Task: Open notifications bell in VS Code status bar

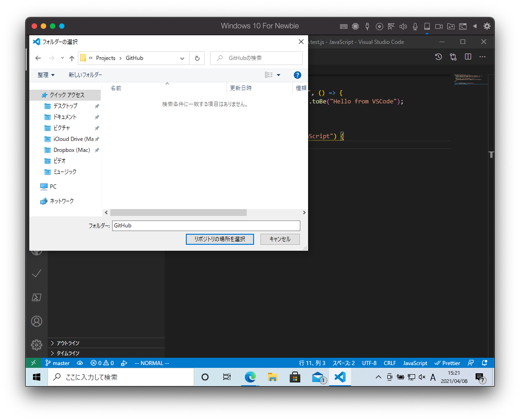Action: click(x=484, y=363)
